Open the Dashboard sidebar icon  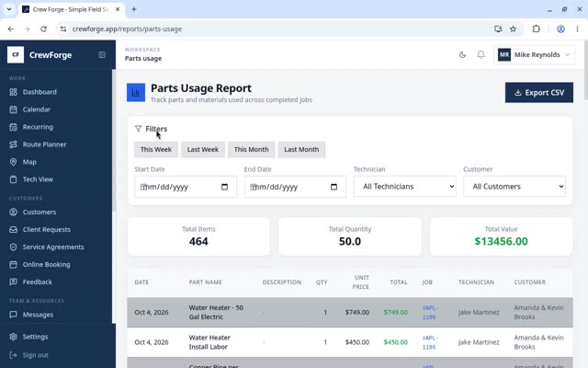13,92
